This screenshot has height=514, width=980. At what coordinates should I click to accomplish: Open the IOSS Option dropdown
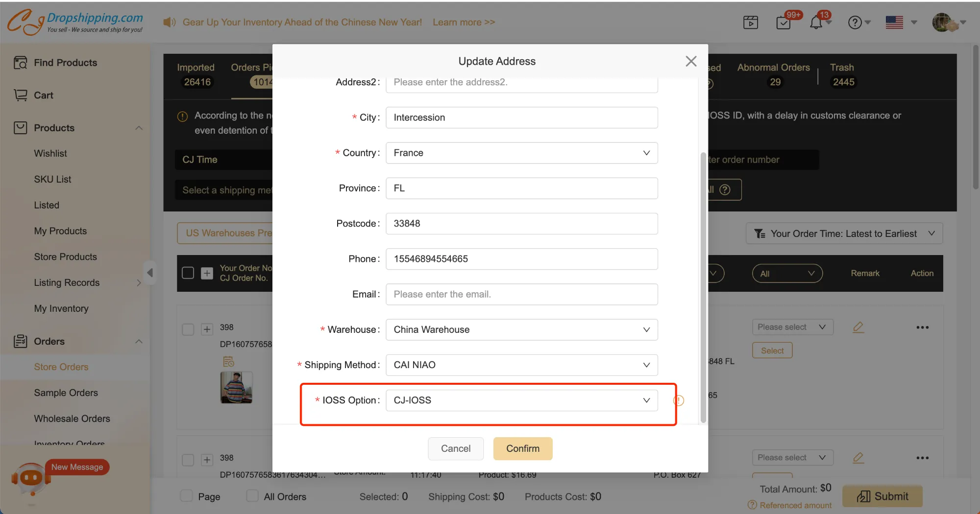coord(521,400)
